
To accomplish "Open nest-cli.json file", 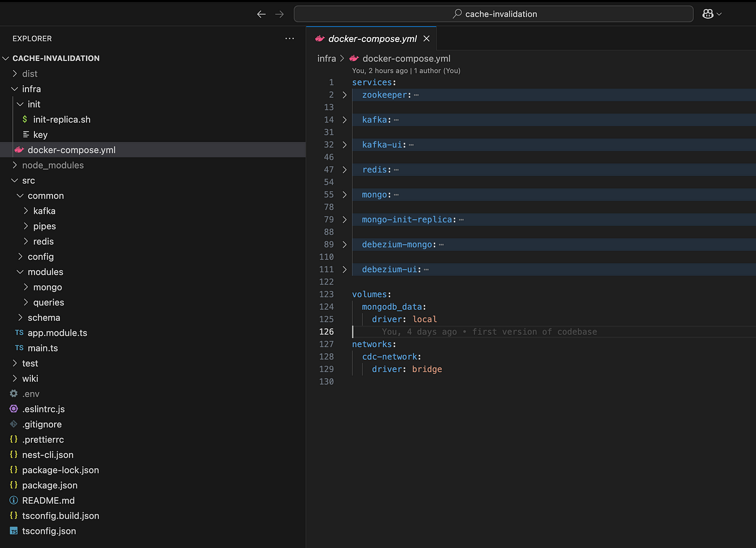I will (153, 455).
